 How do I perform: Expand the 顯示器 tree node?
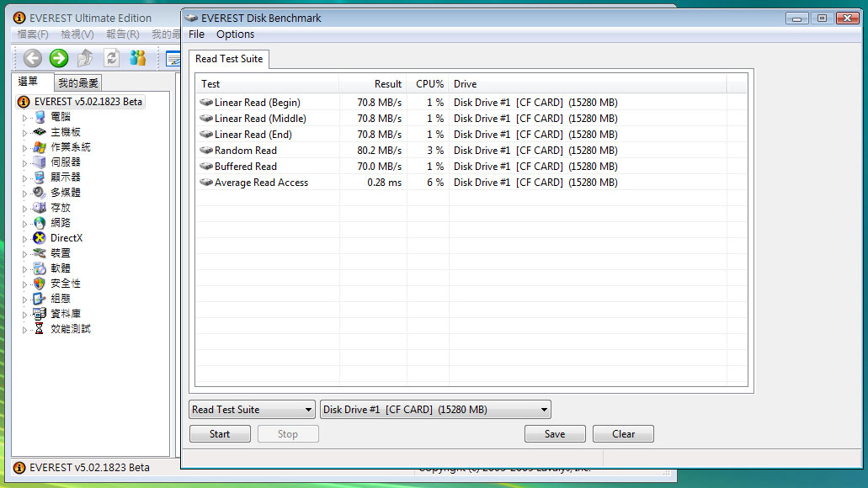(24, 178)
